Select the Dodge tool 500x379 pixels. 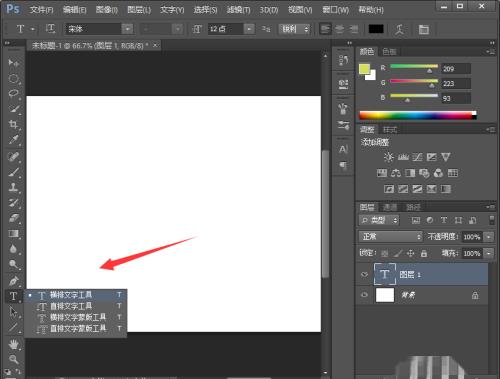(13, 264)
